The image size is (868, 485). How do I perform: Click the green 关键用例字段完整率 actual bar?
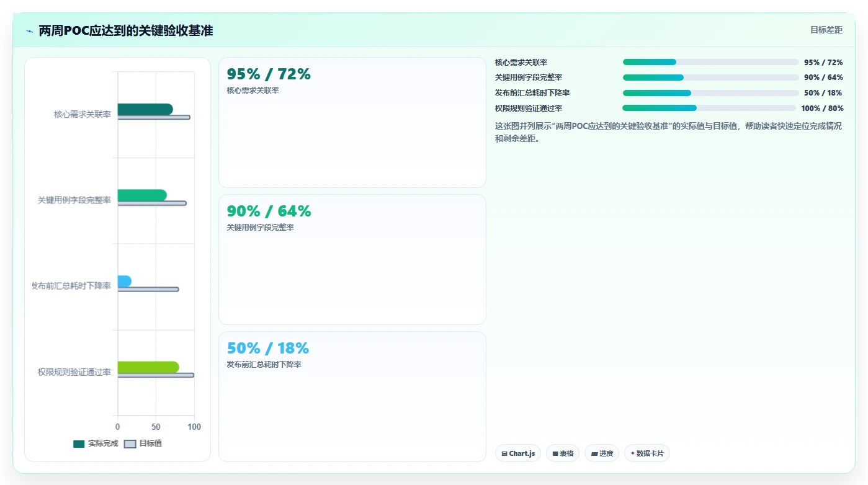click(x=142, y=195)
